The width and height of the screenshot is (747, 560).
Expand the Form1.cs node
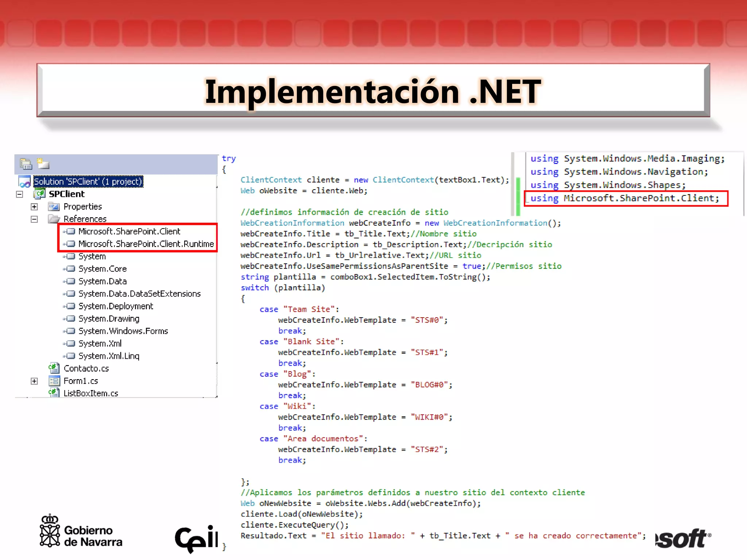tap(34, 381)
